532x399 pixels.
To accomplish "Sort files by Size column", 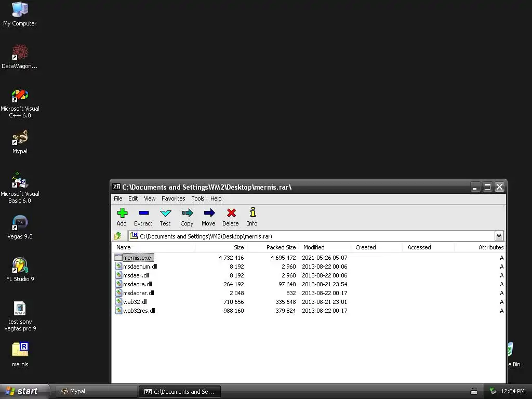I will pos(221,247).
